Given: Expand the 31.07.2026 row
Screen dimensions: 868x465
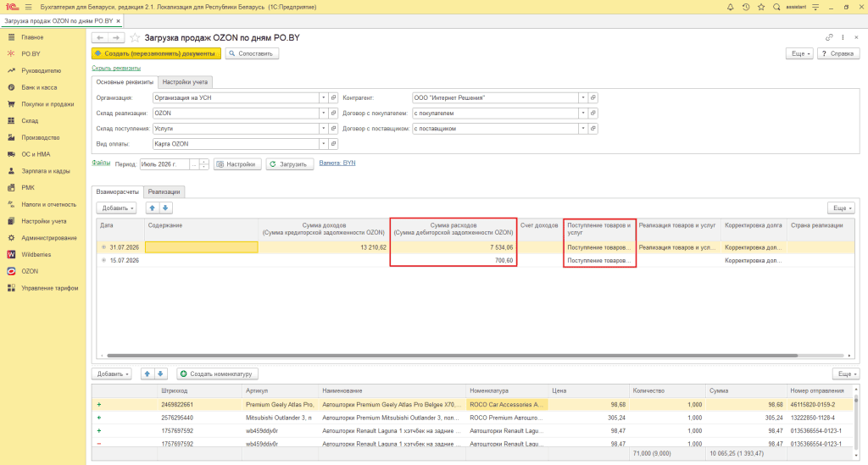Looking at the screenshot, I should [103, 247].
